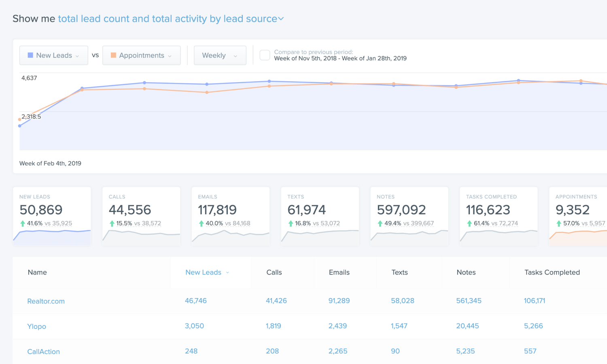Screen dimensions: 607x364
Task: Sort table by Emails column
Action: (x=339, y=273)
